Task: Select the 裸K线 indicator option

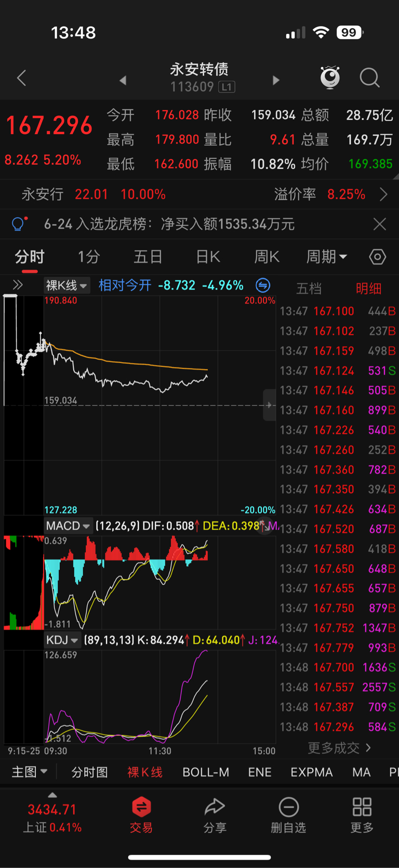Action: [145, 772]
